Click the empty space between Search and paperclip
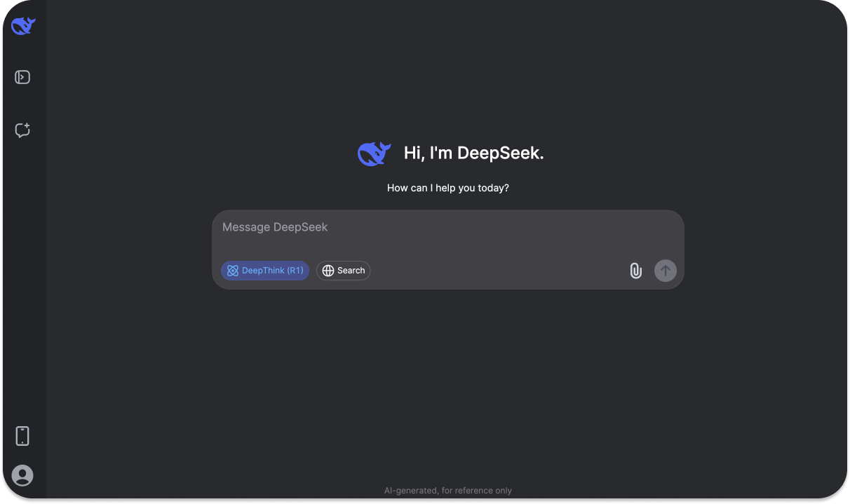The image size is (850, 504). [498, 271]
